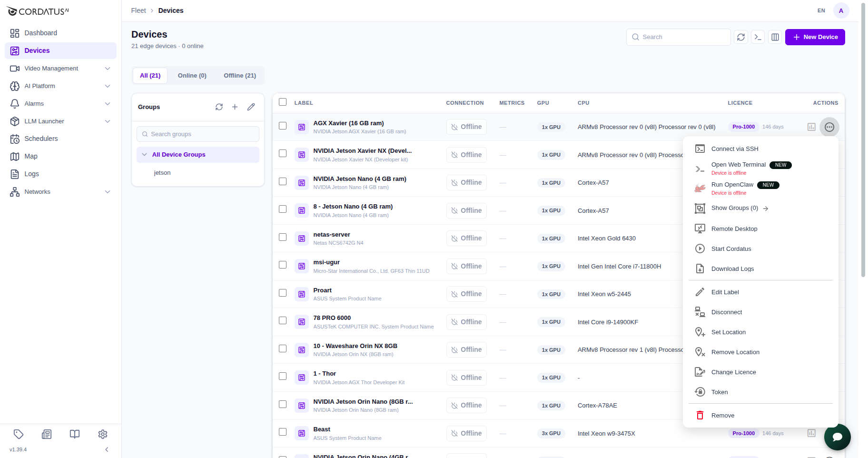Switch to the All (21) tab
This screenshot has width=868, height=458.
tap(150, 76)
